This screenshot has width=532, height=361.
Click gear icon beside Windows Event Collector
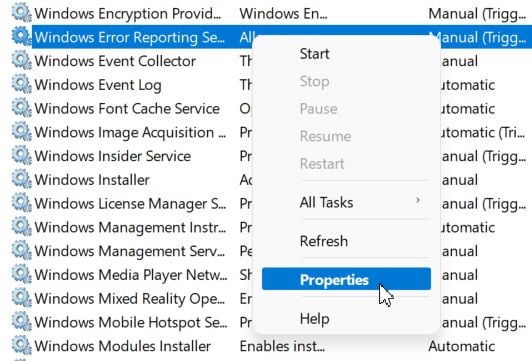(22, 61)
